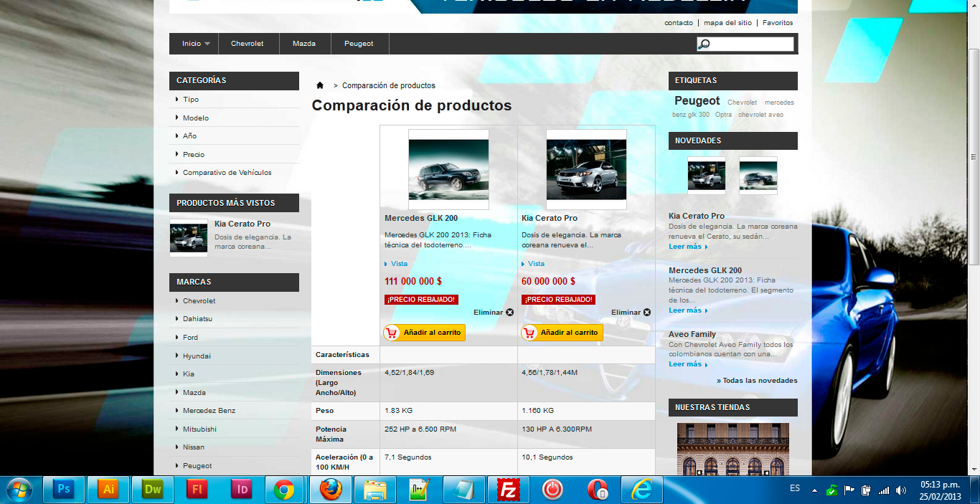
Task: Open the Inicio dropdown menu
Action: click(x=196, y=44)
